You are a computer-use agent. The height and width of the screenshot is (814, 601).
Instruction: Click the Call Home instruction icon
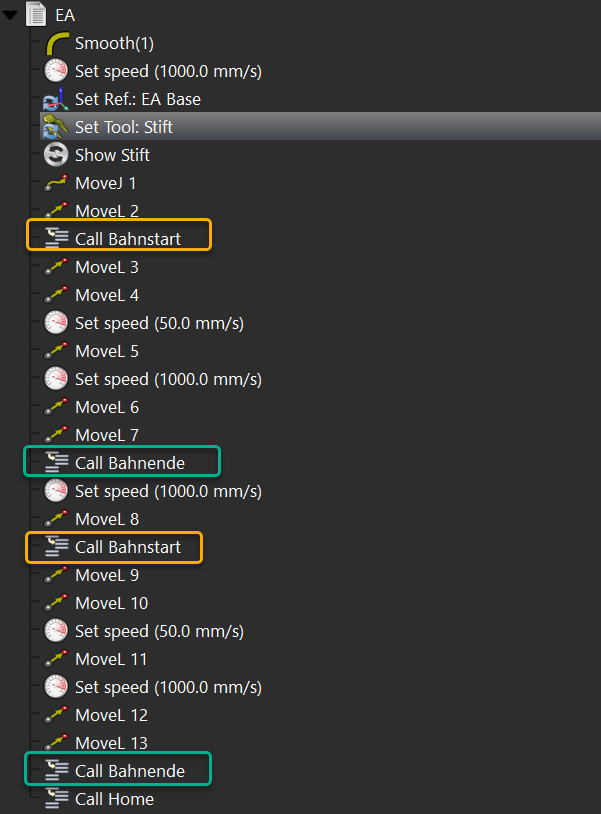tap(56, 799)
